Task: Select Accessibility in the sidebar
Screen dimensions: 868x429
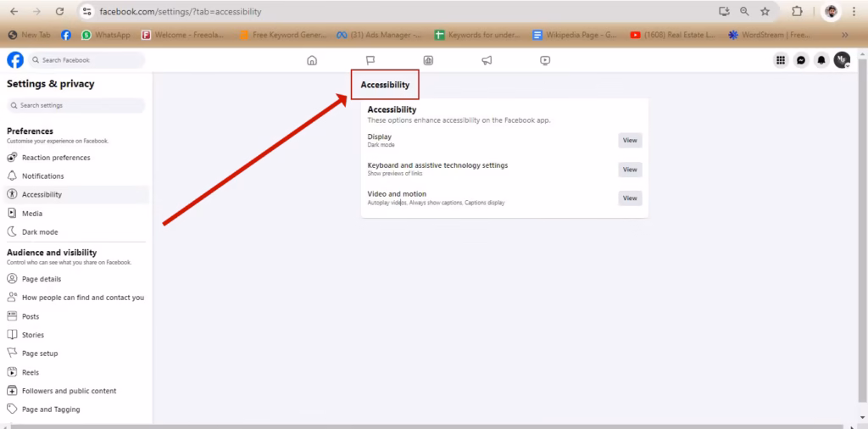Action: coord(77,195)
